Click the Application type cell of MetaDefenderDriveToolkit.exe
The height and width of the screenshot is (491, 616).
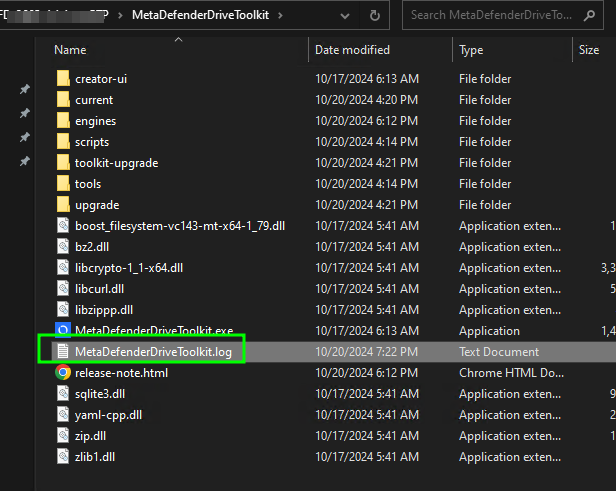pyautogui.click(x=489, y=331)
